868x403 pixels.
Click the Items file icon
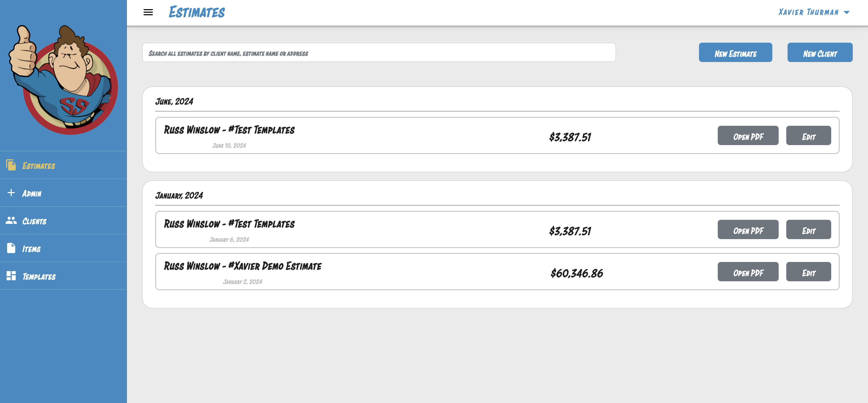[x=11, y=248]
